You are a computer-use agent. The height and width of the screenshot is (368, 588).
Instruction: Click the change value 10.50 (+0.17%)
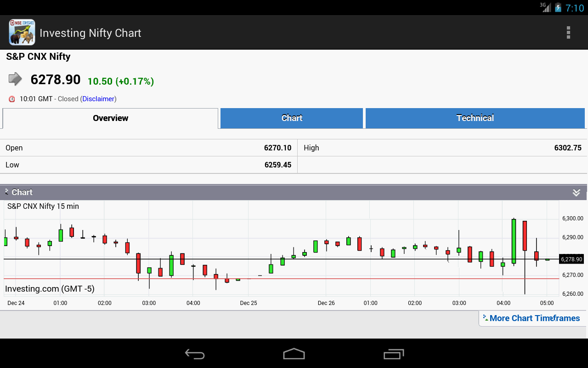(121, 81)
